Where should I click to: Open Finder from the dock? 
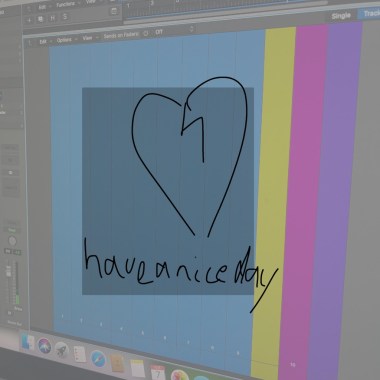coord(27,342)
